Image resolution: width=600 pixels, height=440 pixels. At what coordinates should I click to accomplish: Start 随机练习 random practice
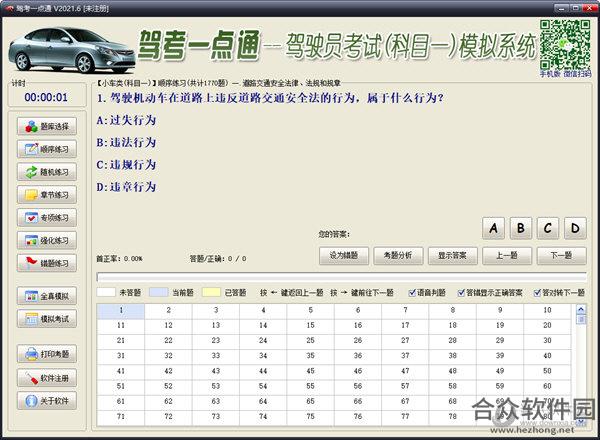click(x=47, y=172)
